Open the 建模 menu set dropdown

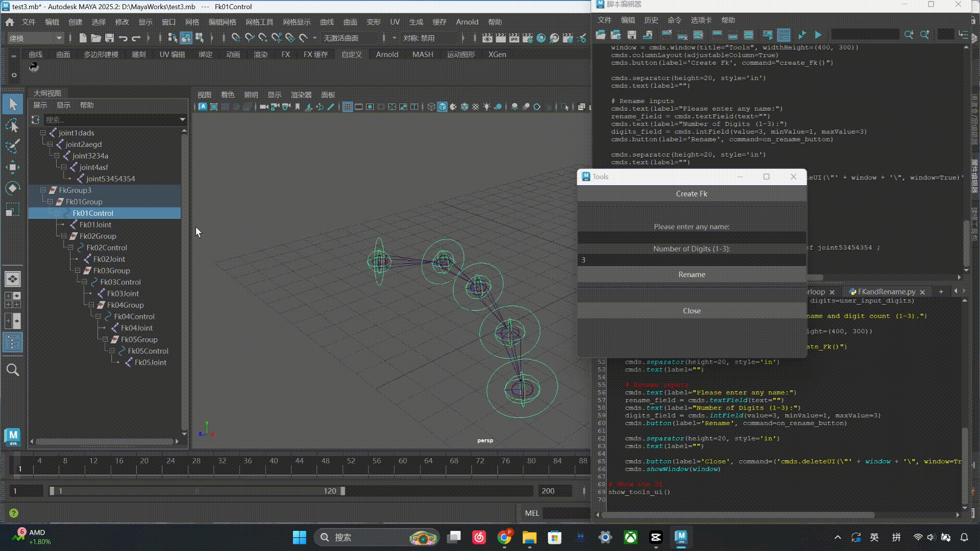(35, 38)
